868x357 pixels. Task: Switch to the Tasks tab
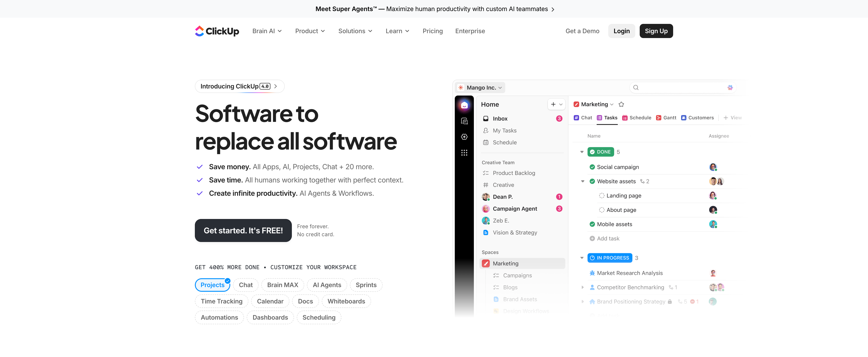tap(607, 118)
